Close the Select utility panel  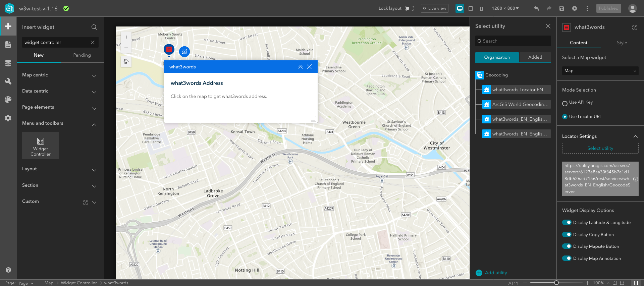(x=548, y=26)
